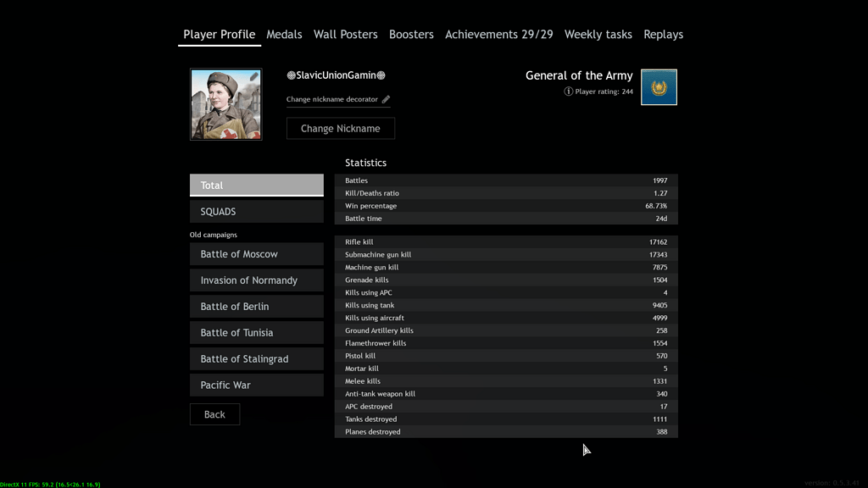The image size is (868, 488).
Task: Select the SQUADS statistics category
Action: [x=256, y=212]
